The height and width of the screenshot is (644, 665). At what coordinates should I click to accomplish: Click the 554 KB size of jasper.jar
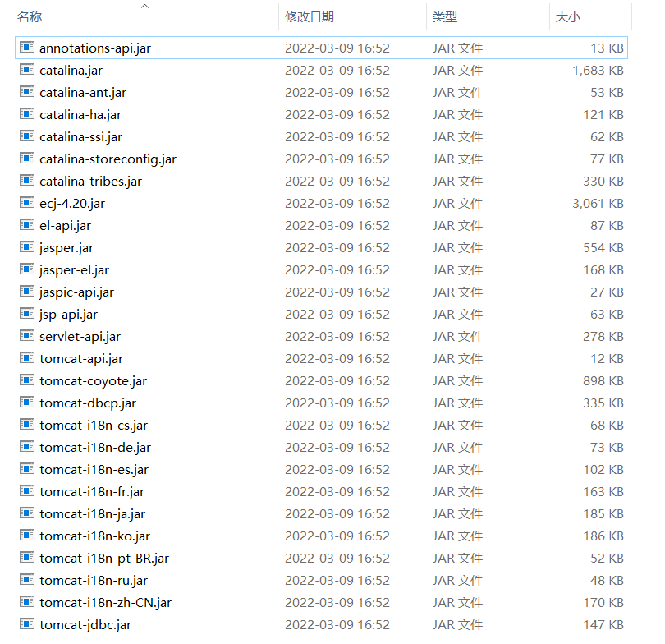(603, 247)
